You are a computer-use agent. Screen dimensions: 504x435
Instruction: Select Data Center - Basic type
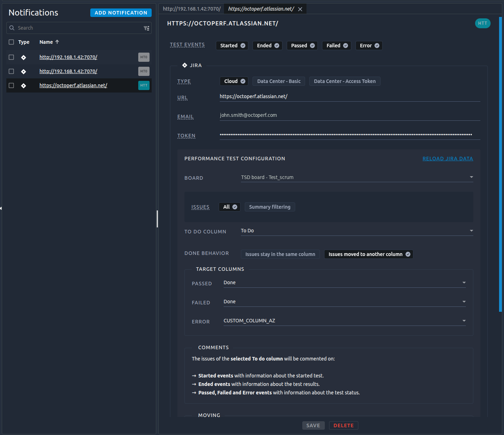[x=279, y=81]
